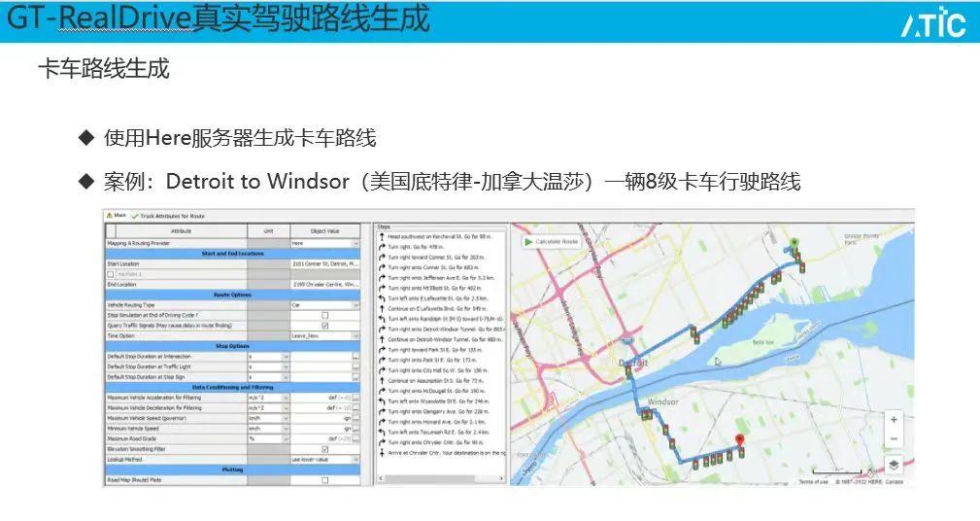This screenshot has height=521, width=980.
Task: Click the ATIC logo
Action: coord(932,22)
